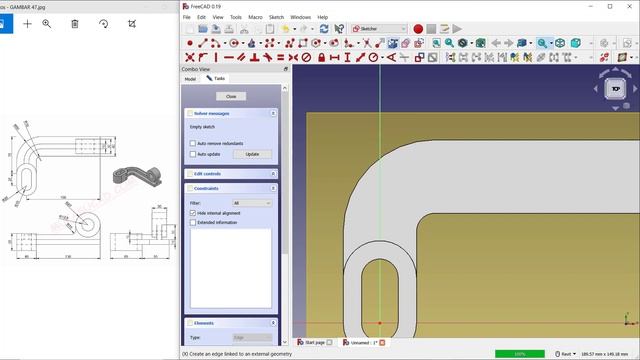Switch to isometric view icon

click(x=560, y=43)
